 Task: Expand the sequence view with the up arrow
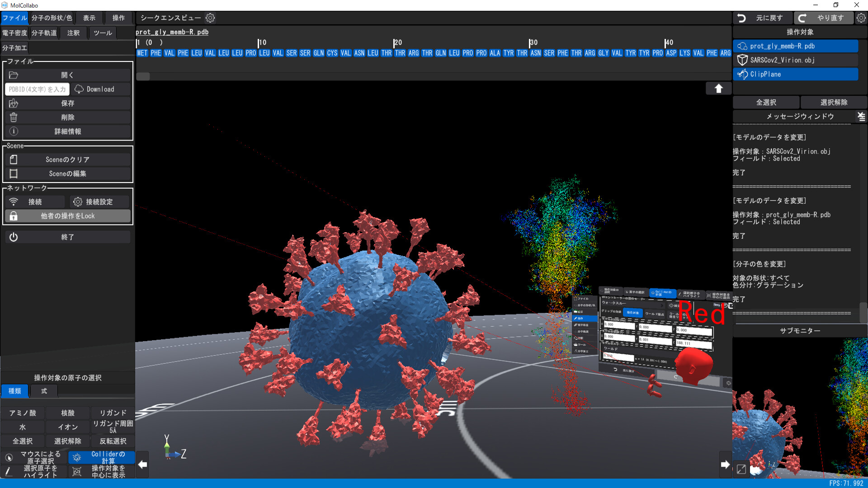click(718, 88)
